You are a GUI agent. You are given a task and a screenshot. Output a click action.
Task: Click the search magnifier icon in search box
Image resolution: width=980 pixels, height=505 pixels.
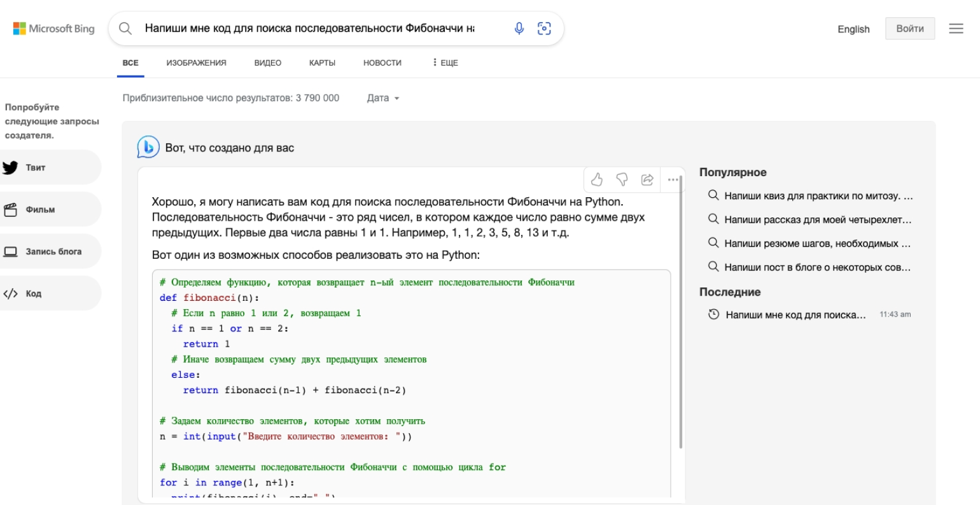[125, 29]
